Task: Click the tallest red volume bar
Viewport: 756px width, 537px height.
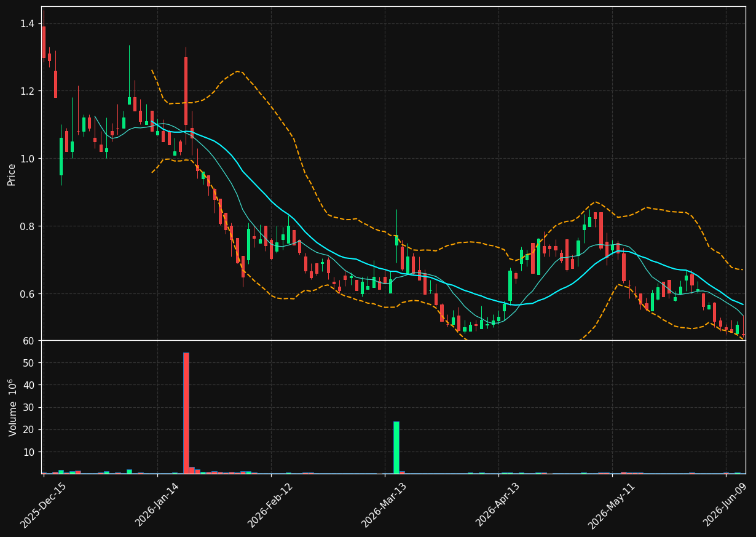Action: pos(186,413)
